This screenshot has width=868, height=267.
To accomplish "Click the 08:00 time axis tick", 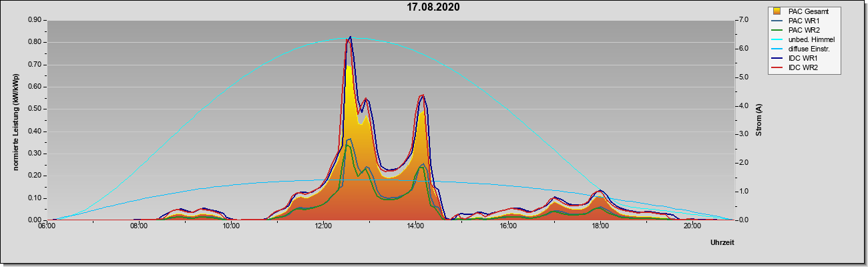I will [139, 226].
